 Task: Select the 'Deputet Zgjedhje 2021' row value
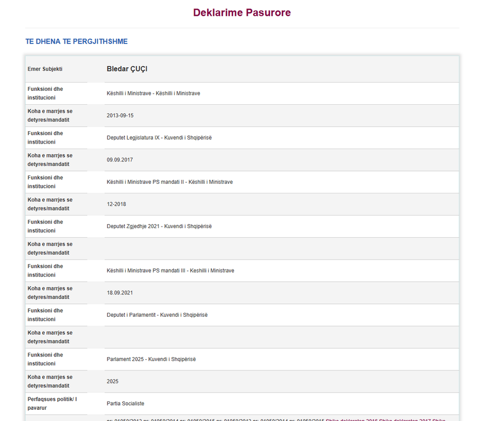pyautogui.click(x=159, y=226)
